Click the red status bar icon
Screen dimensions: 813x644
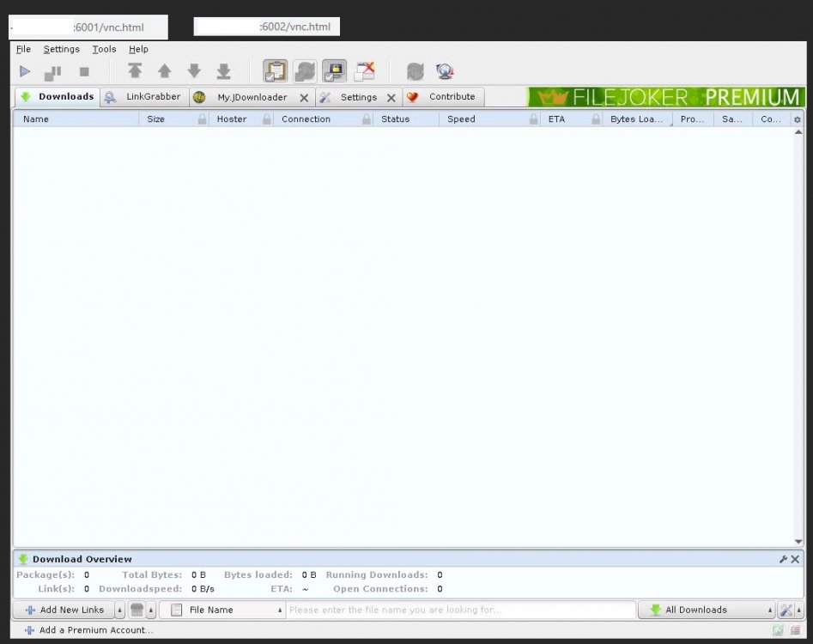click(x=795, y=630)
